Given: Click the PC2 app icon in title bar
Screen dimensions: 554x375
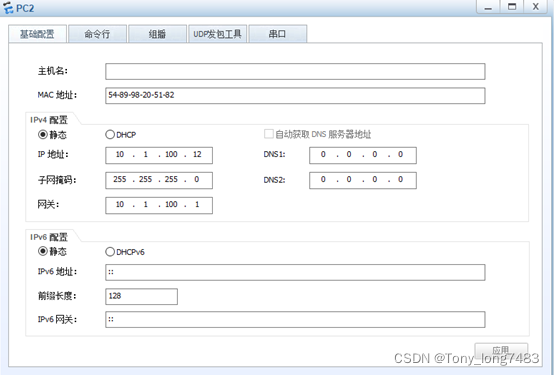Looking at the screenshot, I should pos(8,7).
